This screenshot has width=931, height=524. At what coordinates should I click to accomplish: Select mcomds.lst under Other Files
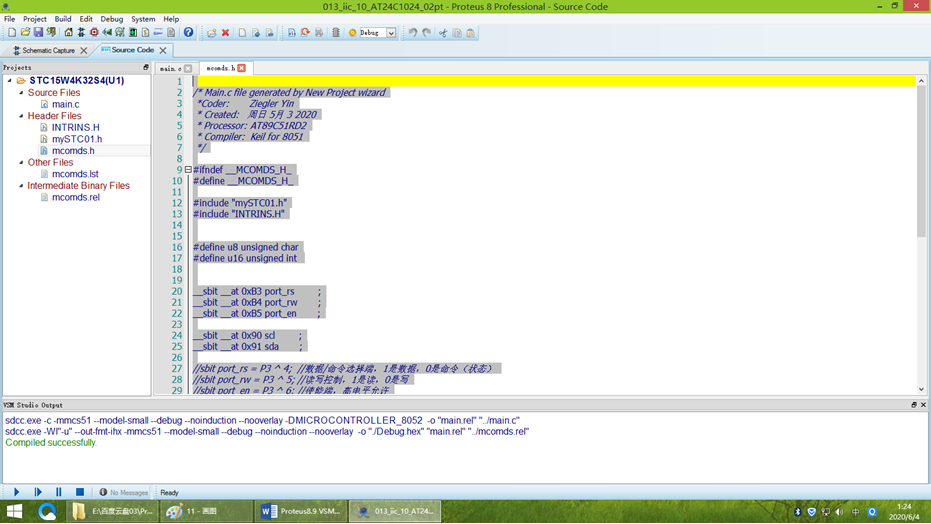(75, 174)
